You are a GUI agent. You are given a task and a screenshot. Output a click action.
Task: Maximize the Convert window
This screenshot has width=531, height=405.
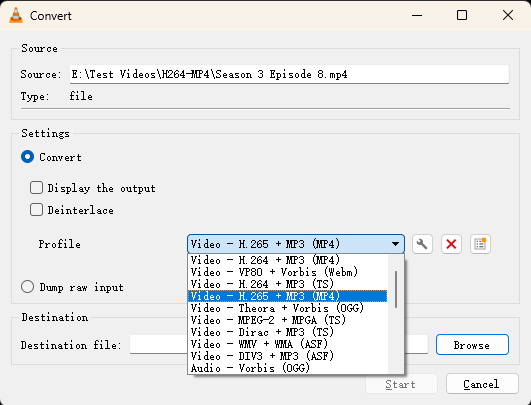pos(462,15)
